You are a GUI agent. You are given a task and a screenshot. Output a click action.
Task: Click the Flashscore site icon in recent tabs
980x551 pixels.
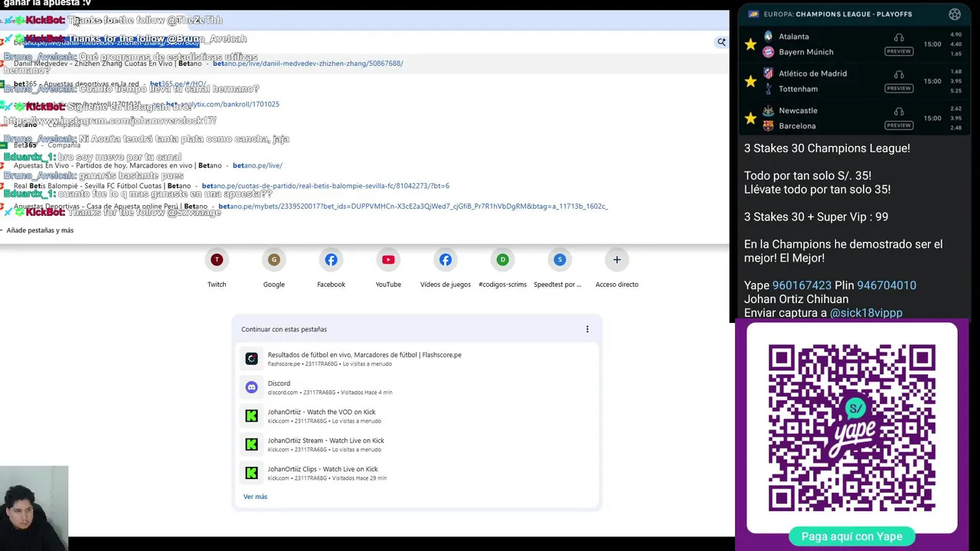click(x=251, y=358)
